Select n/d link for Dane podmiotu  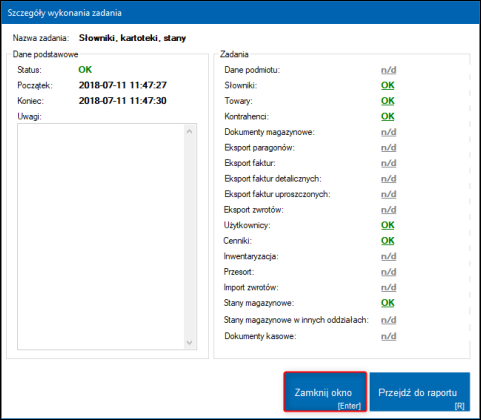(x=389, y=70)
